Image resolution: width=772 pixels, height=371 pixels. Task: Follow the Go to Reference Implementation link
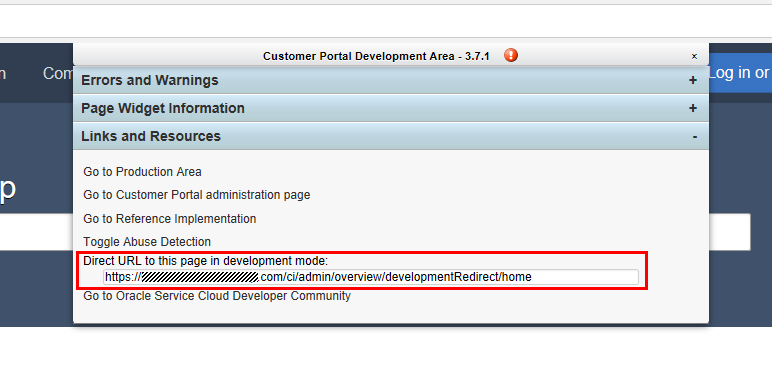click(170, 218)
